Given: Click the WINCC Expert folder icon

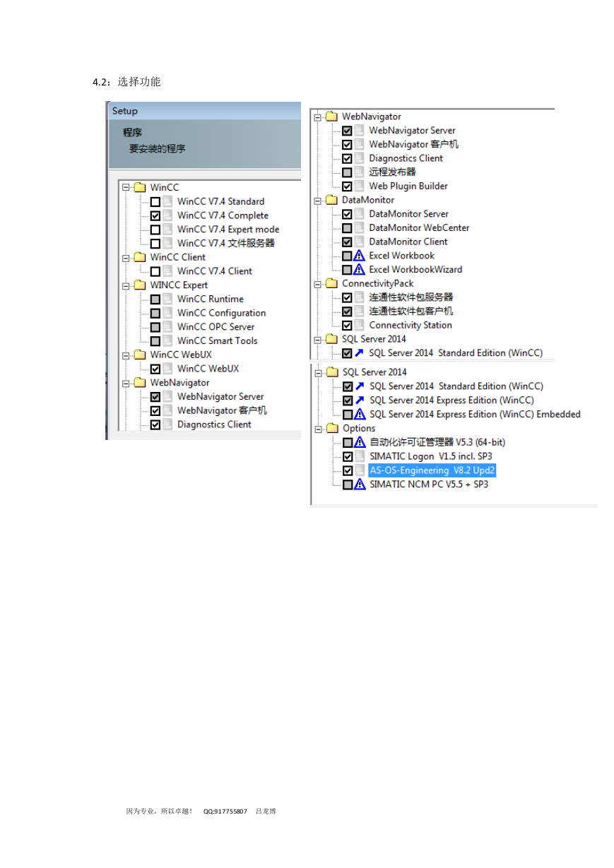Looking at the screenshot, I should 139,285.
